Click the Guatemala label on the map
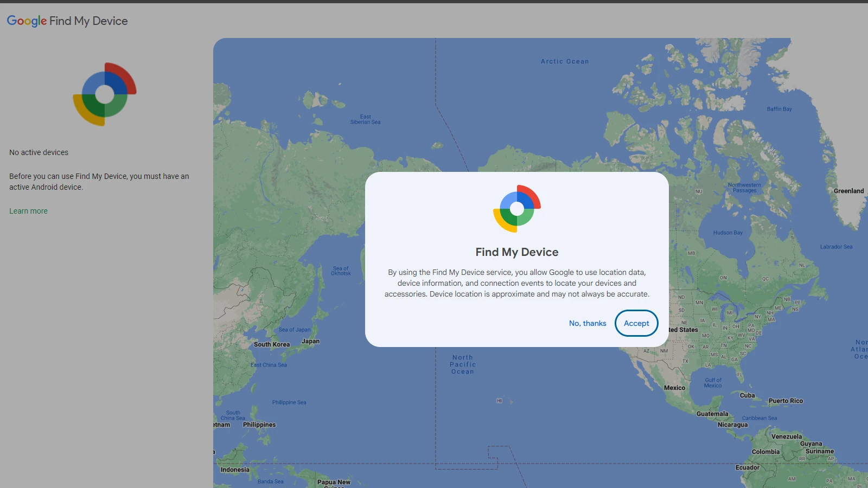 click(x=712, y=414)
